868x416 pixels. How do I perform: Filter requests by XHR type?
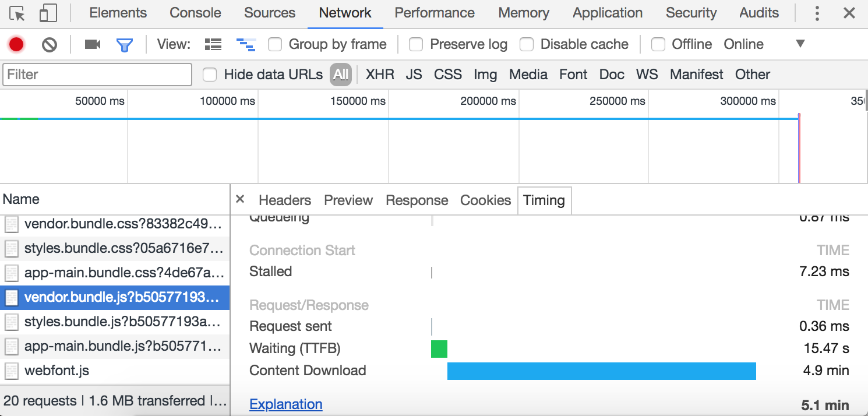point(379,74)
